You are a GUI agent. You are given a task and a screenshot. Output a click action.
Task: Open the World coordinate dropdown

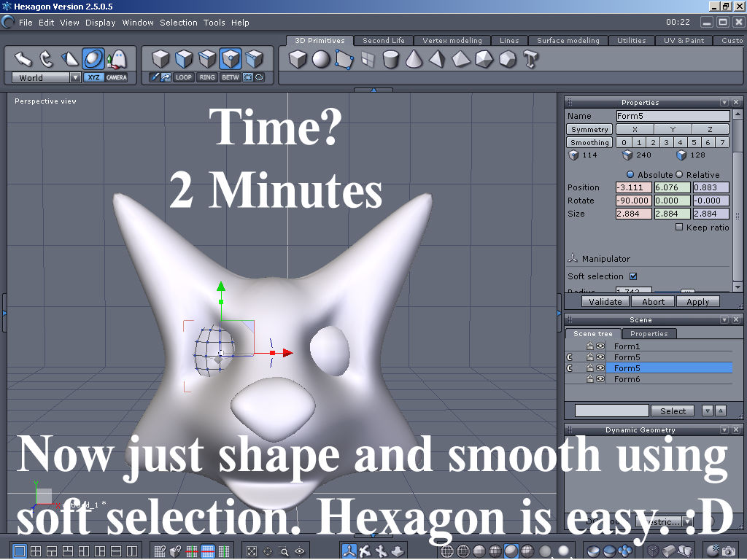click(75, 77)
